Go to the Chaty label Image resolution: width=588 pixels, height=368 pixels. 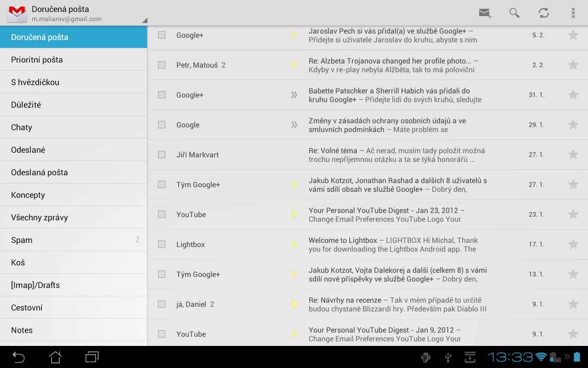pos(73,127)
